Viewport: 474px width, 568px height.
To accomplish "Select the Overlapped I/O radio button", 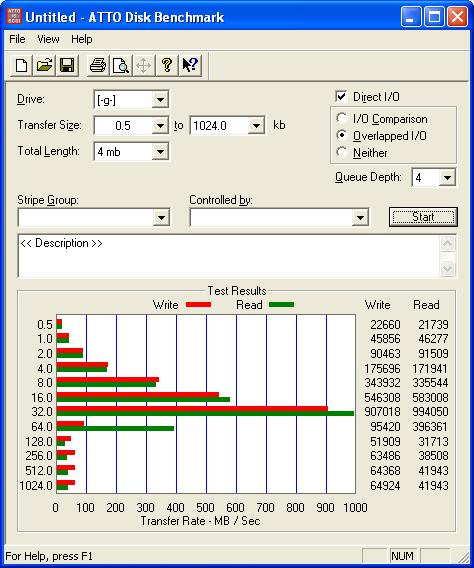I will pyautogui.click(x=341, y=135).
